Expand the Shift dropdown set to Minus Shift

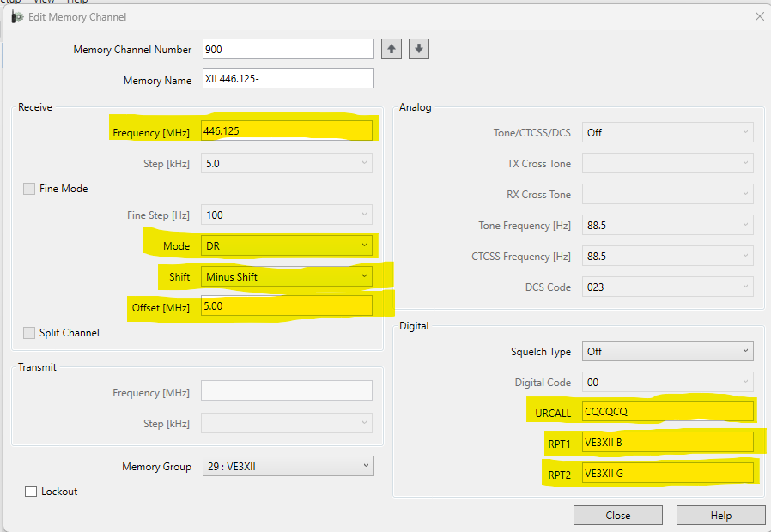(287, 277)
